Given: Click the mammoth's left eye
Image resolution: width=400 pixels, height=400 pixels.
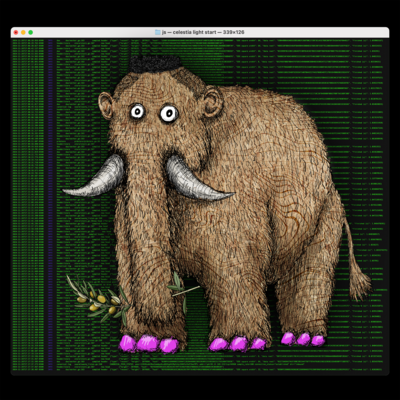Looking at the screenshot, I should click(x=137, y=111).
